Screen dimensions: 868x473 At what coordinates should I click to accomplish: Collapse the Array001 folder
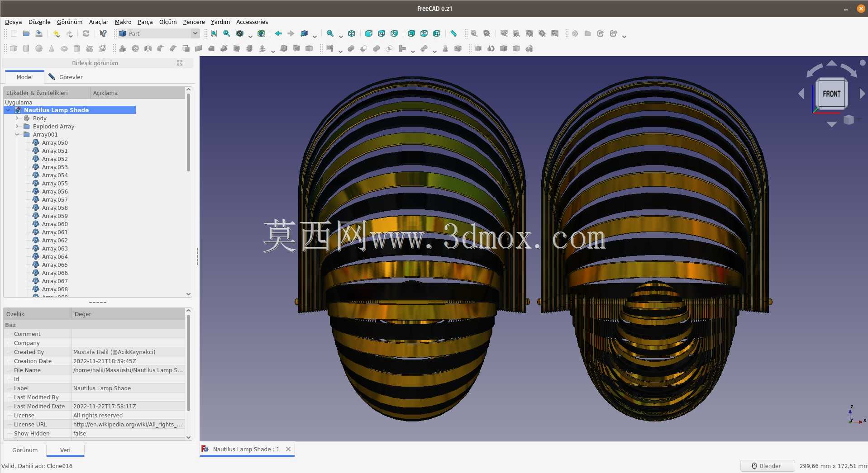pyautogui.click(x=17, y=134)
